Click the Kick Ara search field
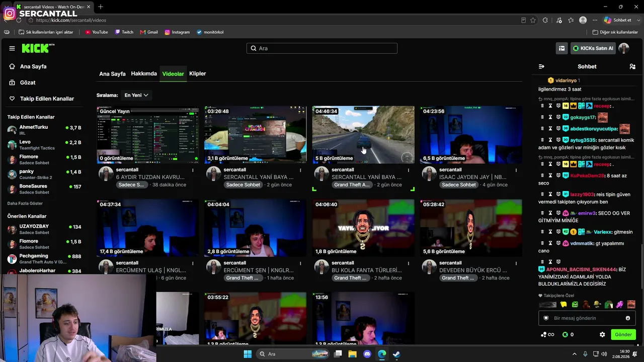The height and width of the screenshot is (362, 644). (x=322, y=48)
